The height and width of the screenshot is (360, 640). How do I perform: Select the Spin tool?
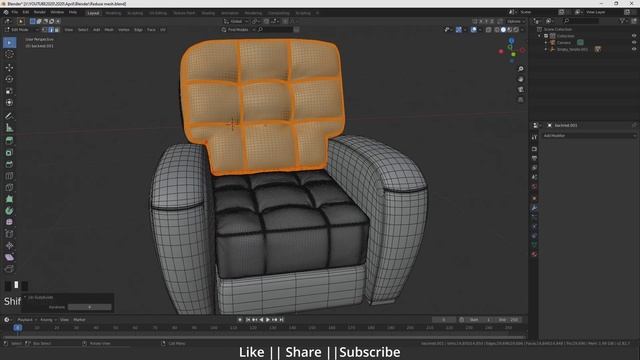9,211
